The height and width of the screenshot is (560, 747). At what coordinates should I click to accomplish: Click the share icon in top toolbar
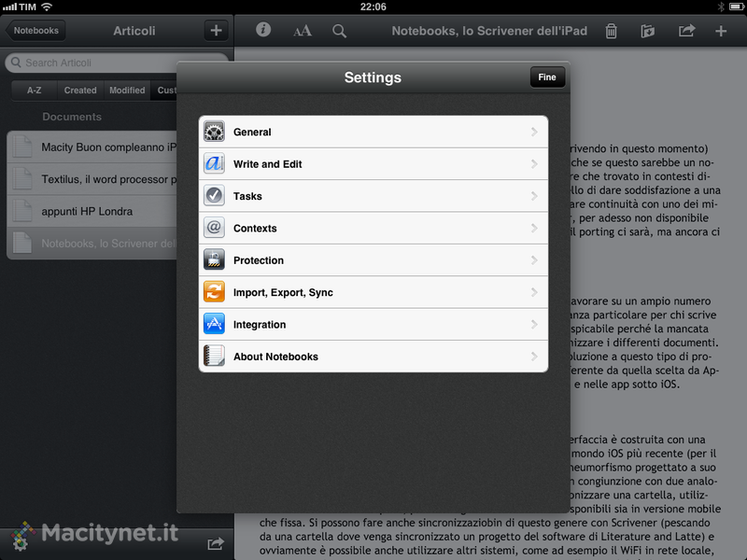point(686,31)
